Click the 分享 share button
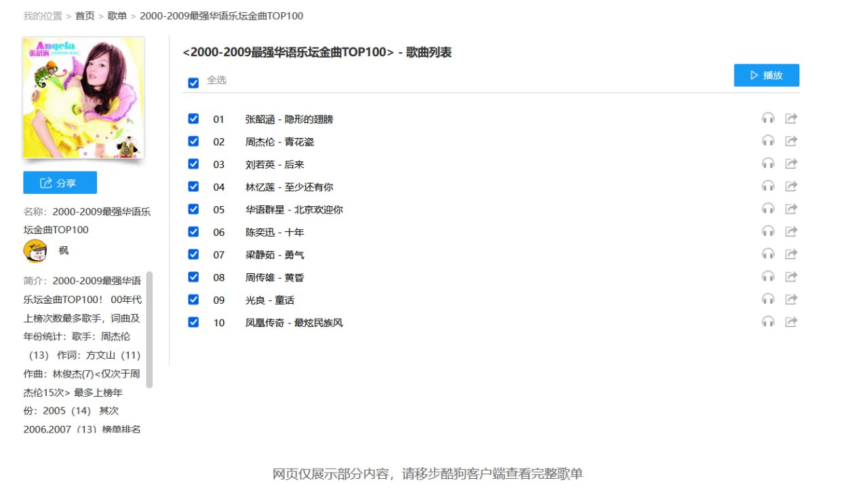The width and height of the screenshot is (868, 493). (x=60, y=182)
